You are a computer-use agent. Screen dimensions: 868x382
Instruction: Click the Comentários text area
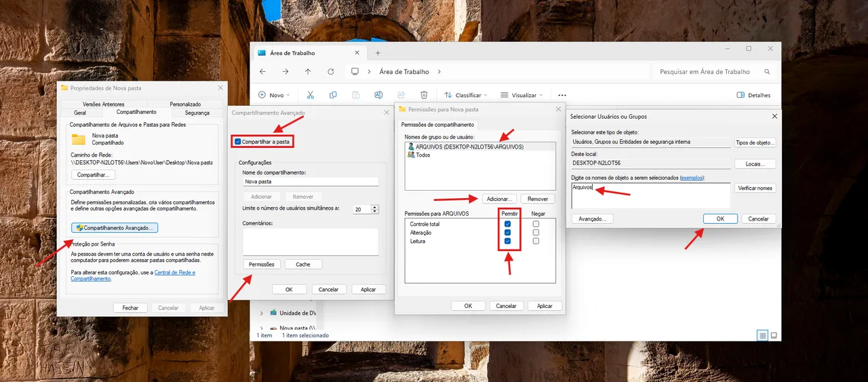310,242
